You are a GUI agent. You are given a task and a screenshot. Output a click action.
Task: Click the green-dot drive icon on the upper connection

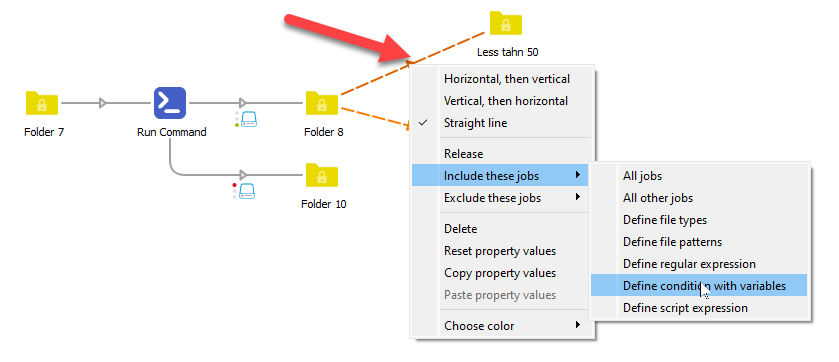pyautogui.click(x=249, y=119)
